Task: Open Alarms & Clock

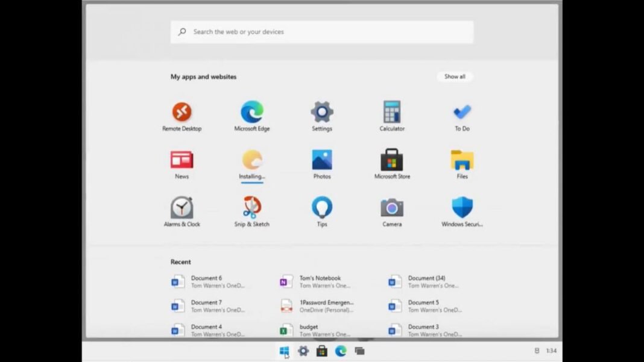Action: point(182,208)
